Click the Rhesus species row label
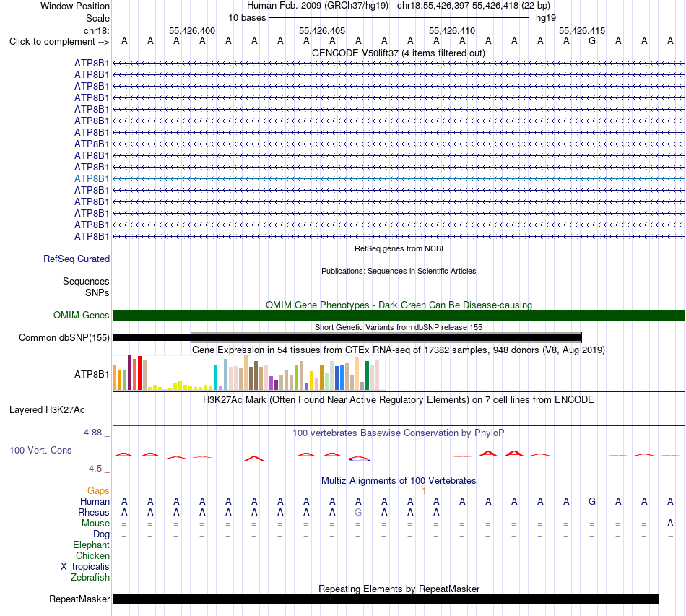 coord(94,512)
